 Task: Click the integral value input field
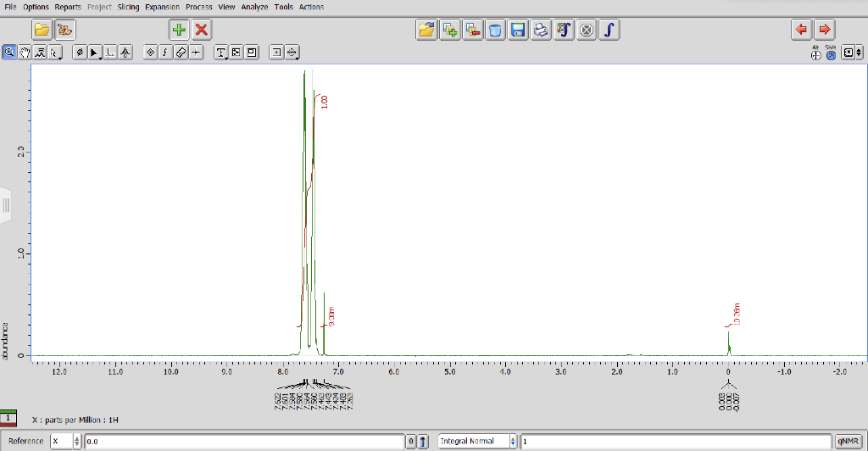tap(676, 441)
